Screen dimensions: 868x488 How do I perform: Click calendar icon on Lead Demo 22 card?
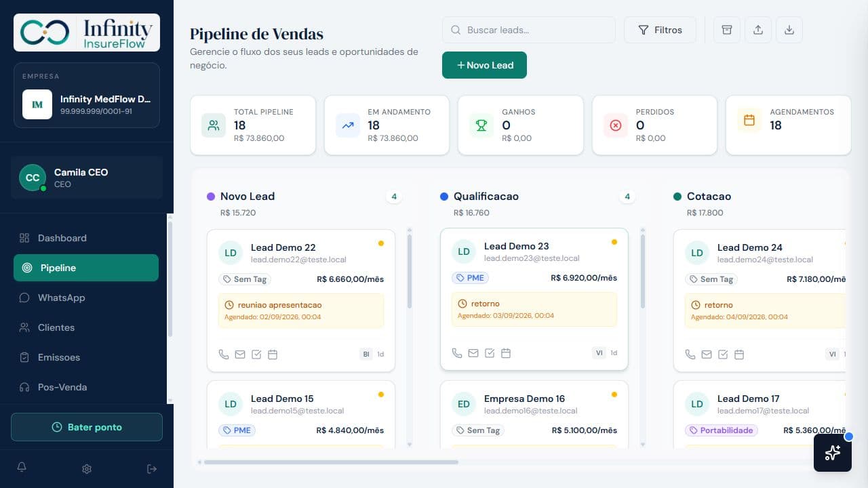273,354
